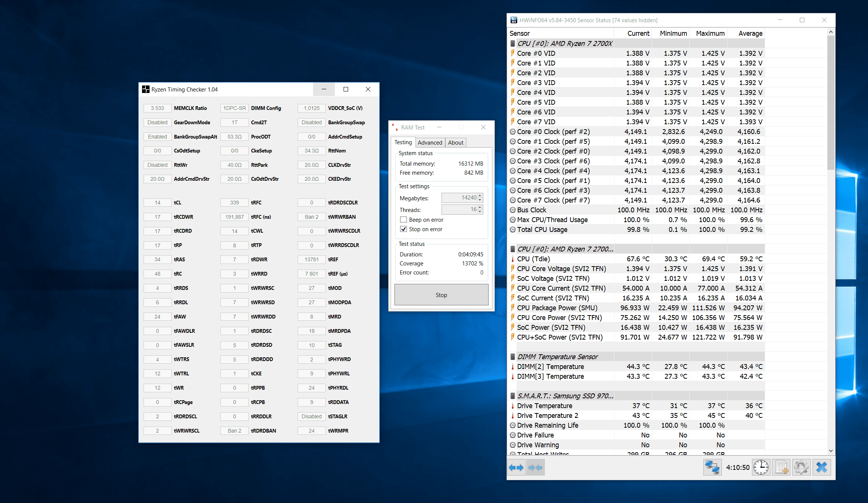868x503 pixels.
Task: Click RAM Test window title icon
Action: tap(395, 127)
